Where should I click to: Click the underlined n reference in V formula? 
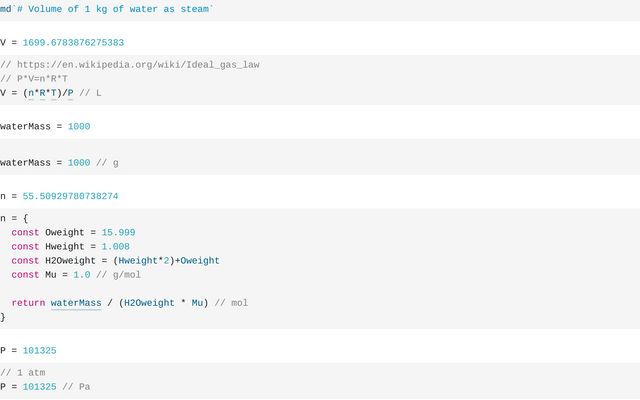point(32,92)
